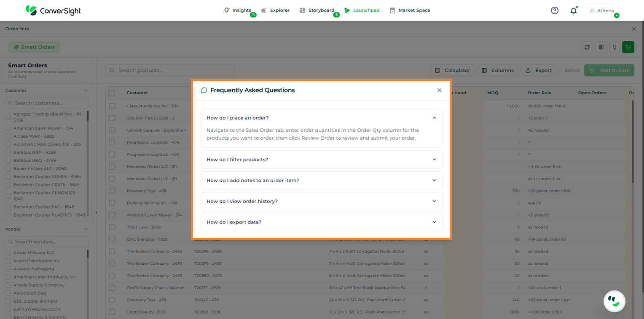Click the help question mark icon
644x319 pixels.
point(555,11)
